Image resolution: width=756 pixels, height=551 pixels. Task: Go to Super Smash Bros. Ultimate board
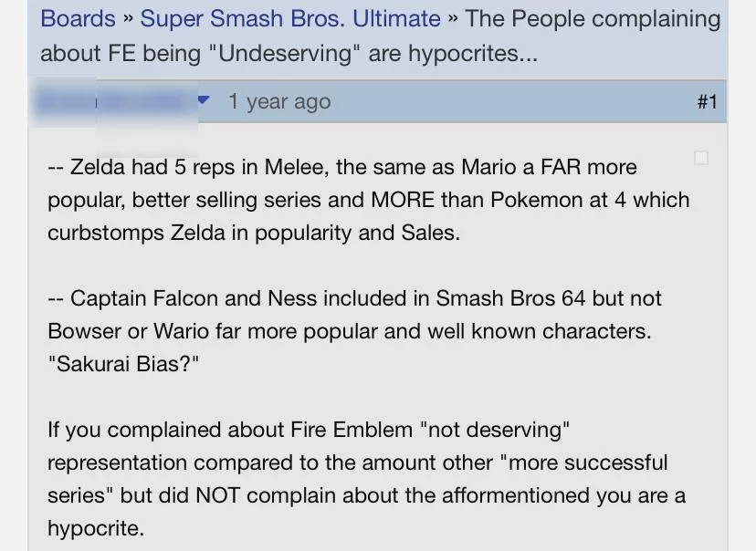pos(290,18)
